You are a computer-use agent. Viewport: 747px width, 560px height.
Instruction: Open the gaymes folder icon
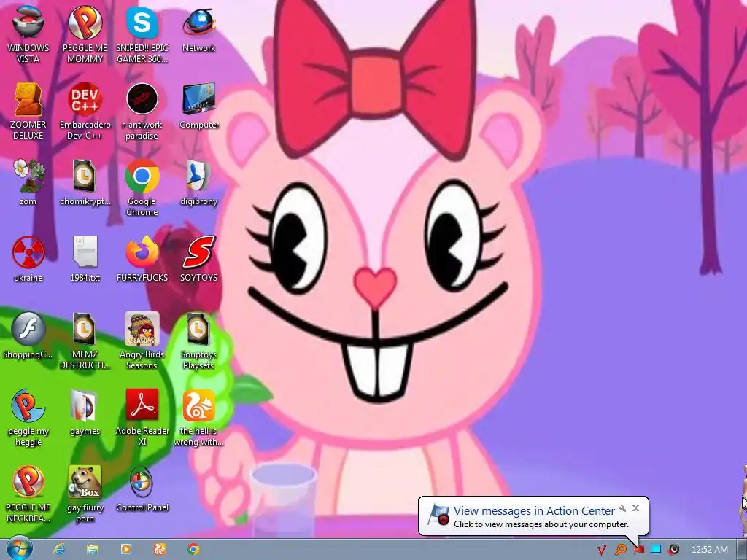coord(85,413)
